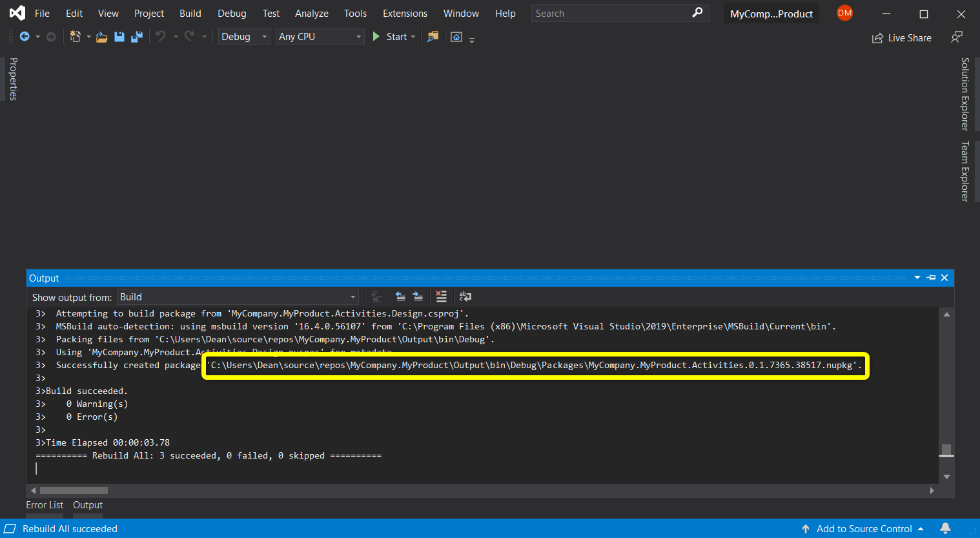Screen dimensions: 980x538
Task: Click the DM account avatar
Action: tap(844, 12)
